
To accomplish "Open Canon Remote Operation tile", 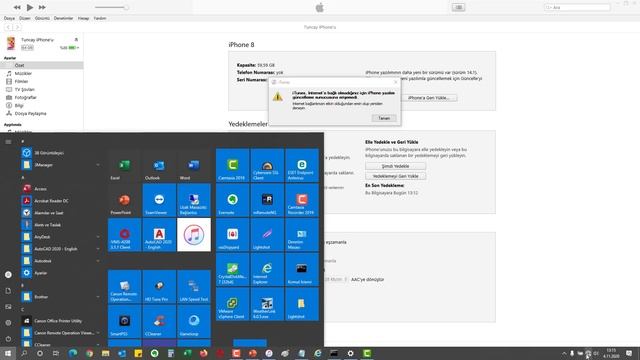I will [x=124, y=287].
